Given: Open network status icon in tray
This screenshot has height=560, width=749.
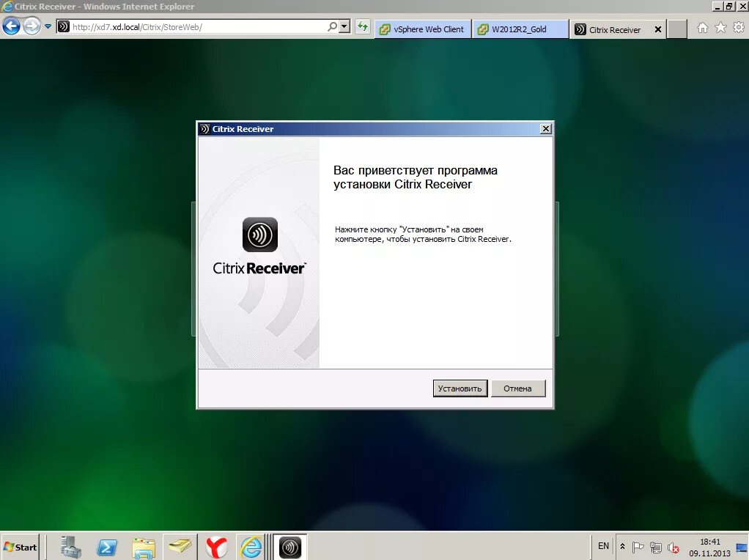Looking at the screenshot, I should (x=657, y=546).
